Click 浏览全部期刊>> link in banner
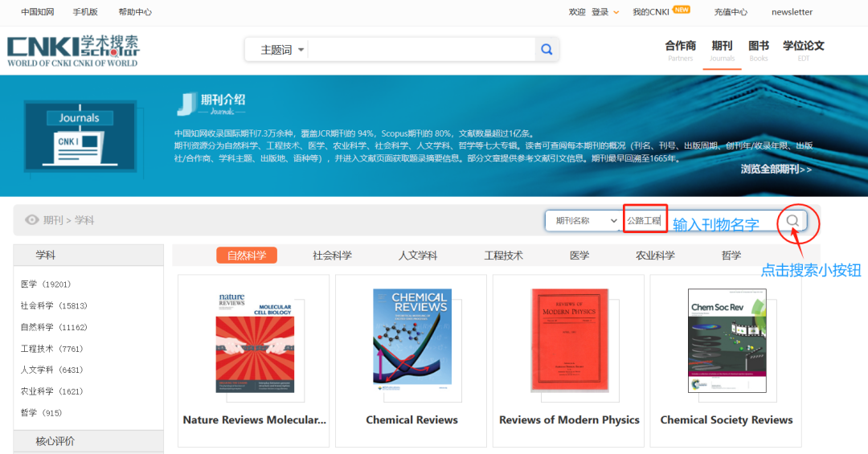868x454 pixels. coord(776,170)
